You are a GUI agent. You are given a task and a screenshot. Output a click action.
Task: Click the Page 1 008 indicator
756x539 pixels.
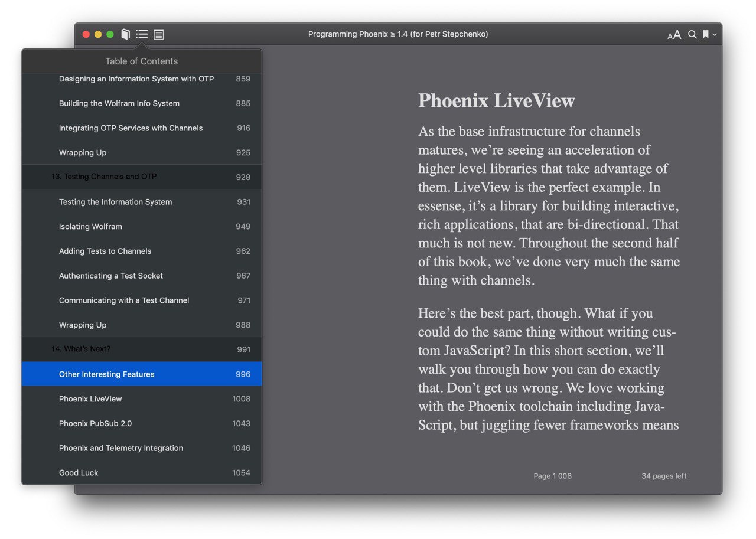[552, 476]
